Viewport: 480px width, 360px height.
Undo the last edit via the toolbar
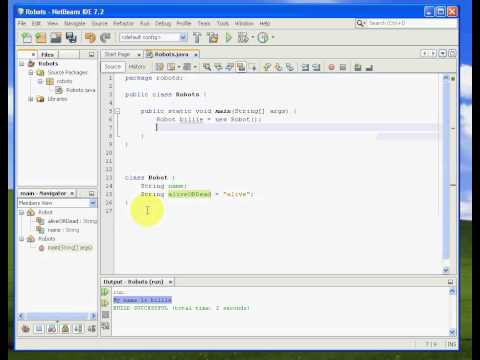click(90, 38)
